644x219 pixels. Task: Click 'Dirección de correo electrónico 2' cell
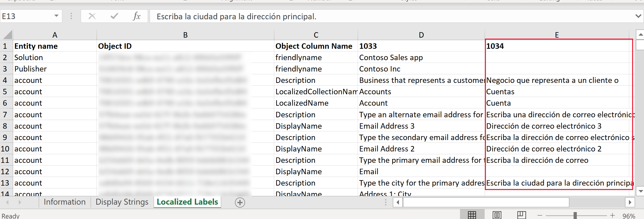(557, 148)
